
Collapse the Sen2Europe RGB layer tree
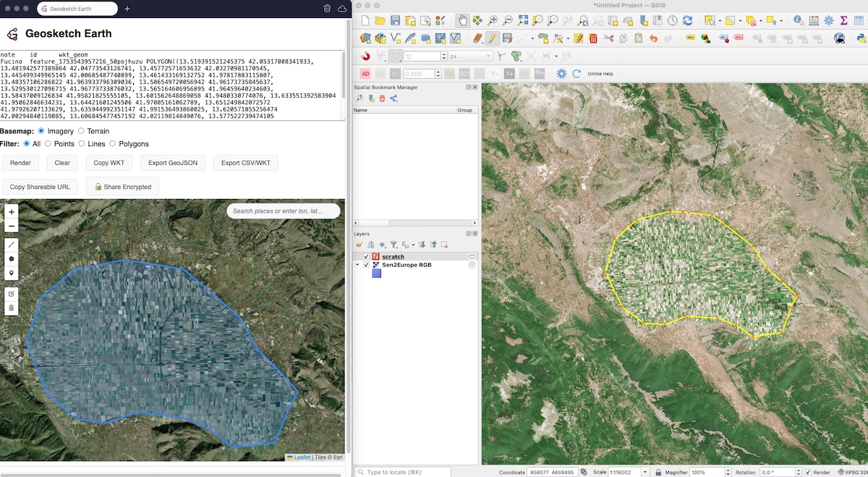point(357,265)
